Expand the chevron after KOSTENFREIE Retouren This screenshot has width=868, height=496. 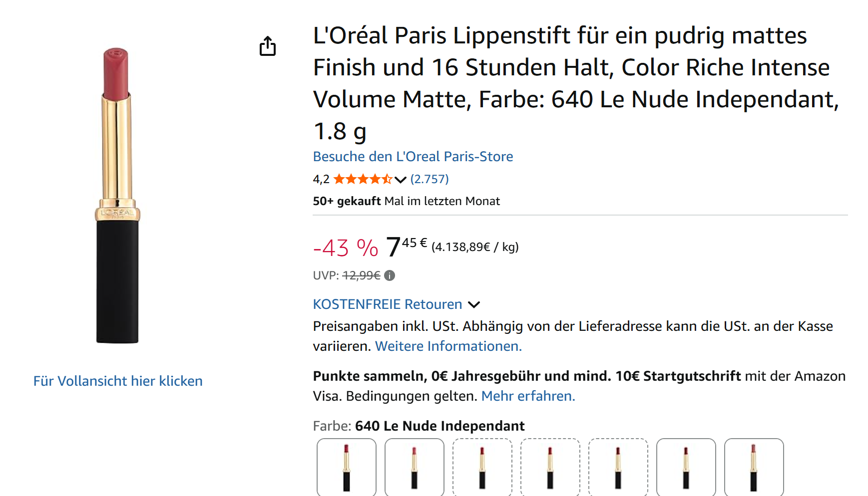[x=474, y=304]
